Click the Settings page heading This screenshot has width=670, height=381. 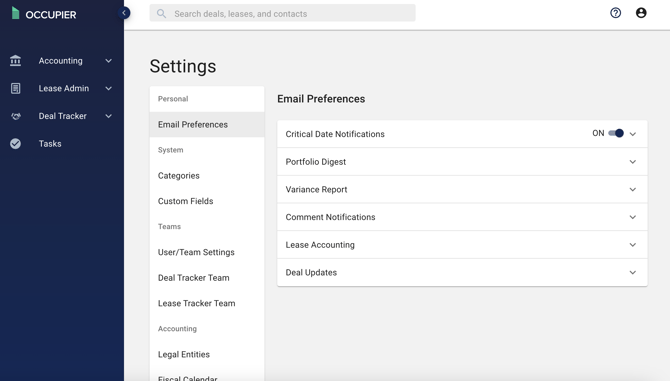click(x=183, y=67)
